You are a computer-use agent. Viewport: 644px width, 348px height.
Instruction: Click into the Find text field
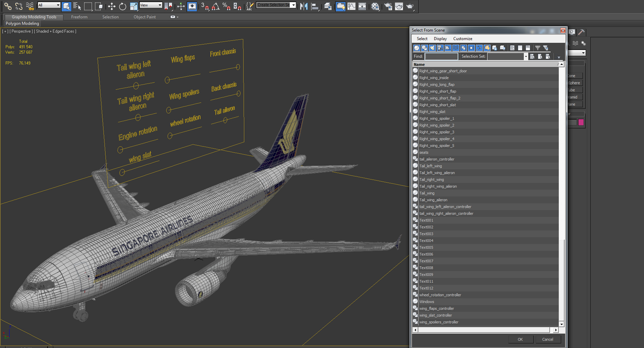tap(441, 57)
